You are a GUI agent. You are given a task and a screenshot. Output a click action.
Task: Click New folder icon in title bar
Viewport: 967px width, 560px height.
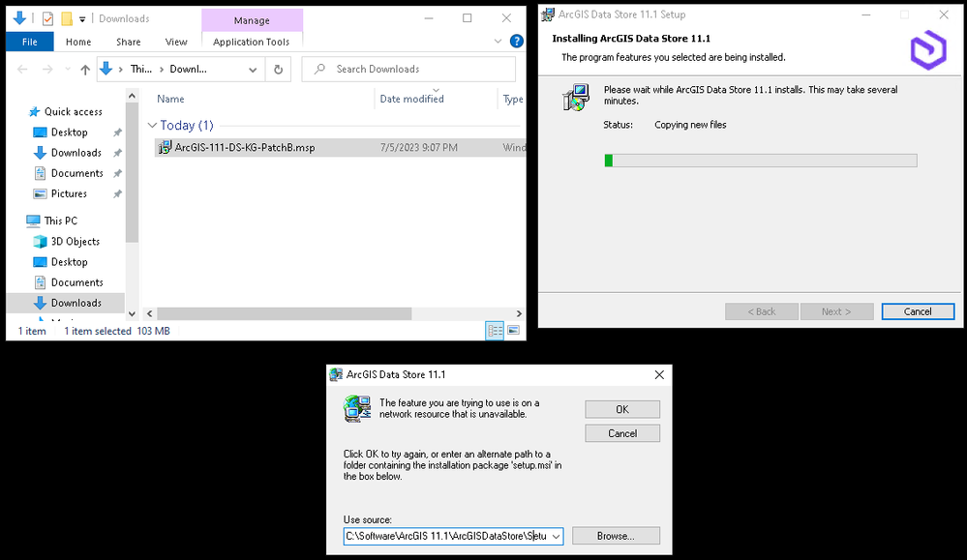point(67,18)
